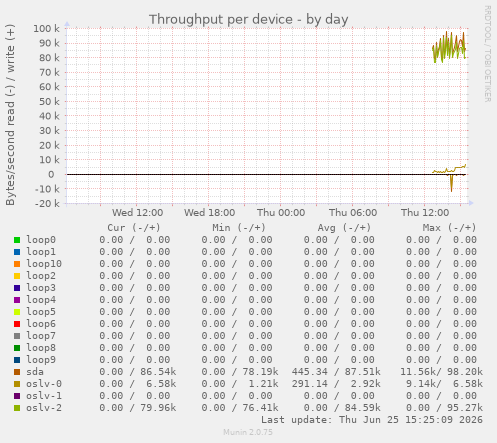Click the loop3 dark blue legend swatch
This screenshot has width=497, height=443.
pos(17,288)
